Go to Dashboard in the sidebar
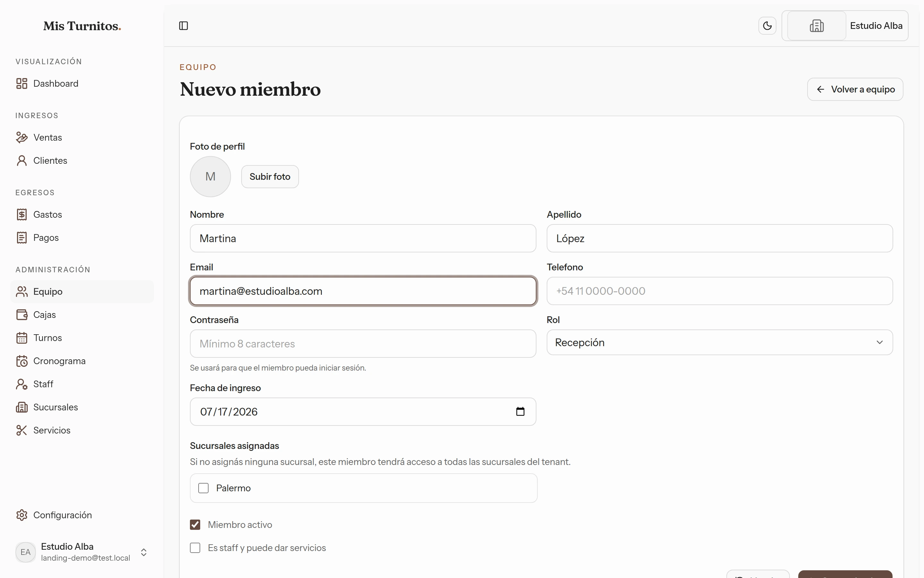 (x=82, y=83)
